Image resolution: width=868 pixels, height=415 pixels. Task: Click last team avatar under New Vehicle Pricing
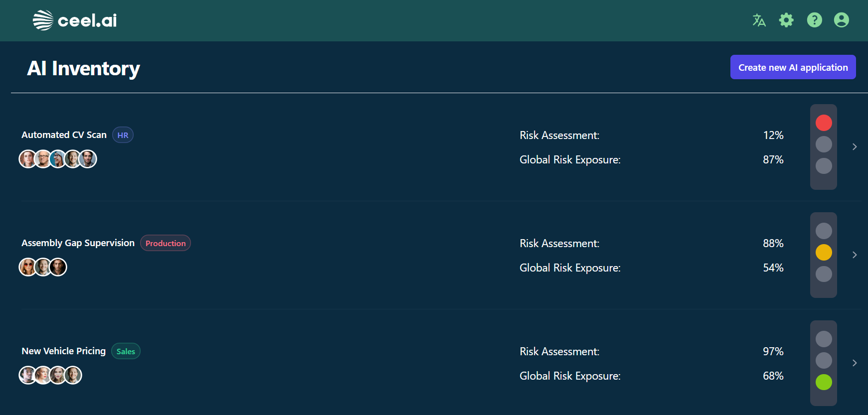pyautogui.click(x=73, y=375)
